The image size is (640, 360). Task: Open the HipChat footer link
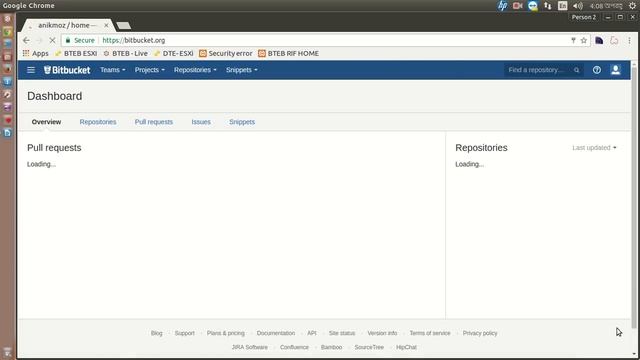click(x=407, y=347)
